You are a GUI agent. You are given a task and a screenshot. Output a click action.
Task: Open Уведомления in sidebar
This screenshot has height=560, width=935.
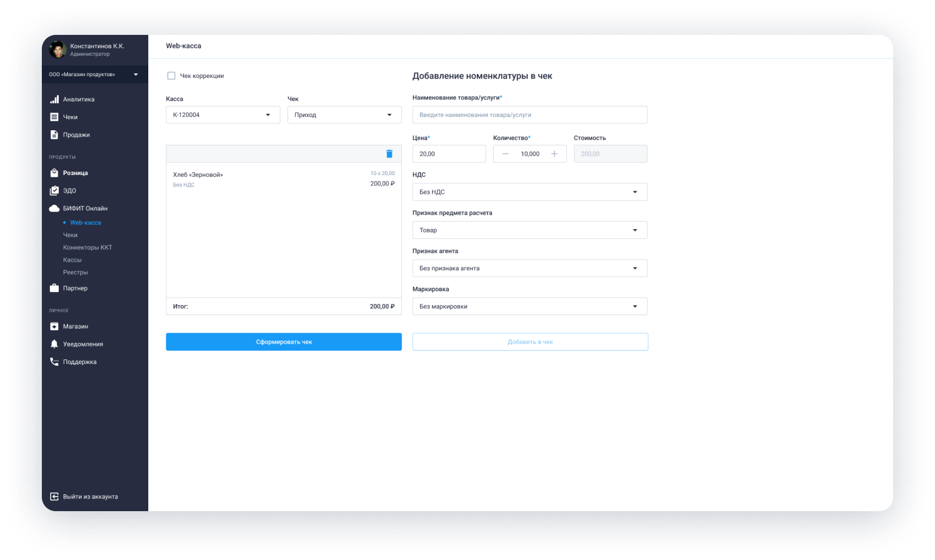point(83,344)
